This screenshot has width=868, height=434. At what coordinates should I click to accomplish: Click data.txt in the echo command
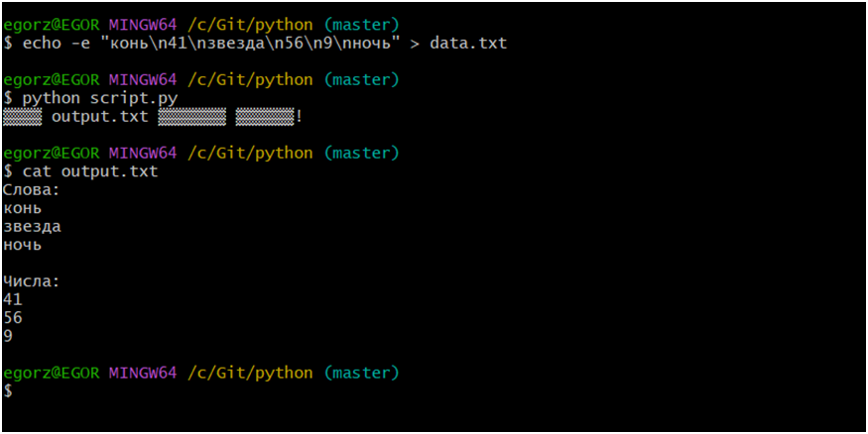468,44
